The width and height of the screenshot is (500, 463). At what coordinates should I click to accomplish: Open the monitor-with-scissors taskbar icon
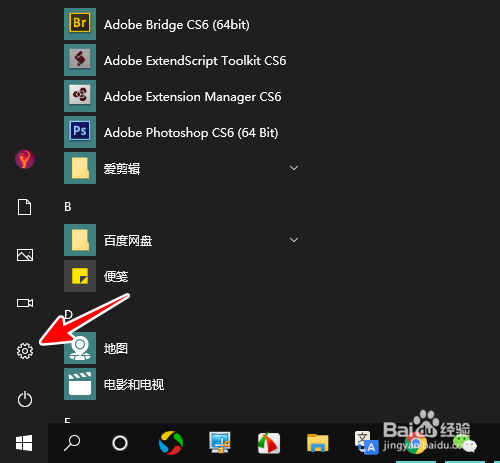pyautogui.click(x=220, y=443)
